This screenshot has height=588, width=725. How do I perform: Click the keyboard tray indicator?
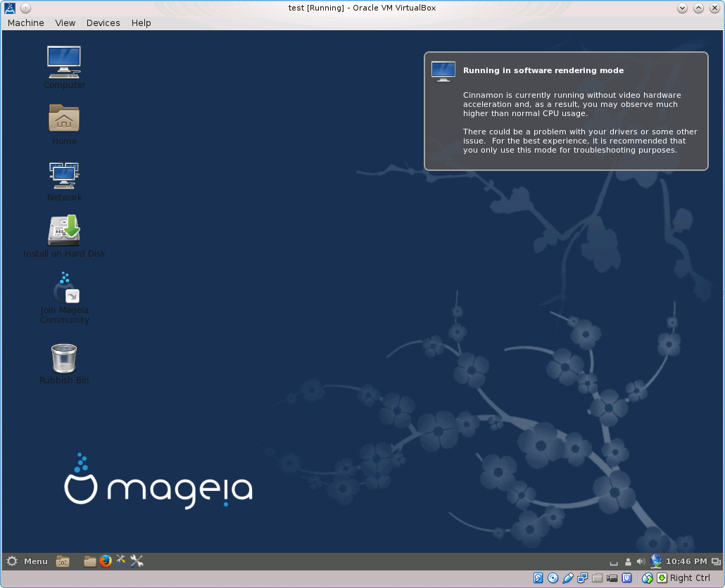(614, 562)
